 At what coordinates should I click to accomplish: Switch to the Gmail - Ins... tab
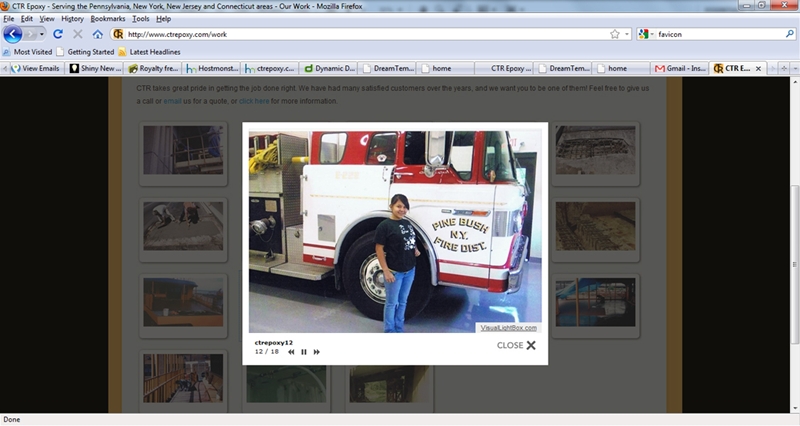tap(680, 68)
